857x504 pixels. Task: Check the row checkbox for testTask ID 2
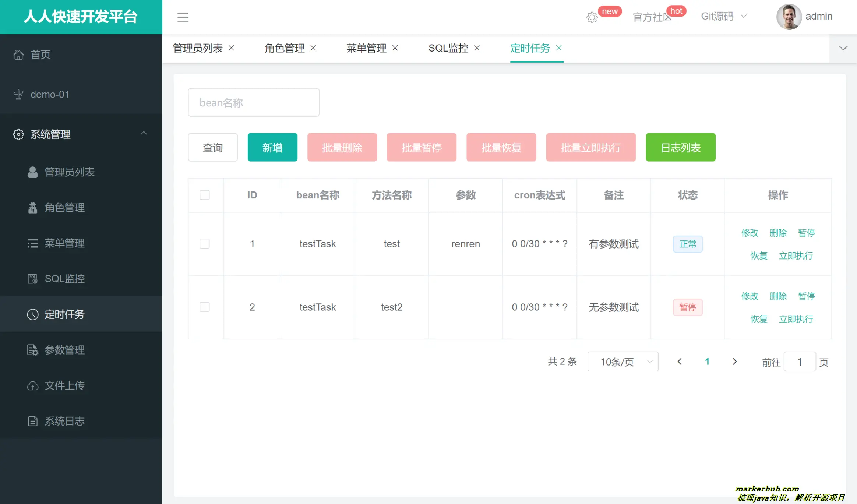(205, 307)
